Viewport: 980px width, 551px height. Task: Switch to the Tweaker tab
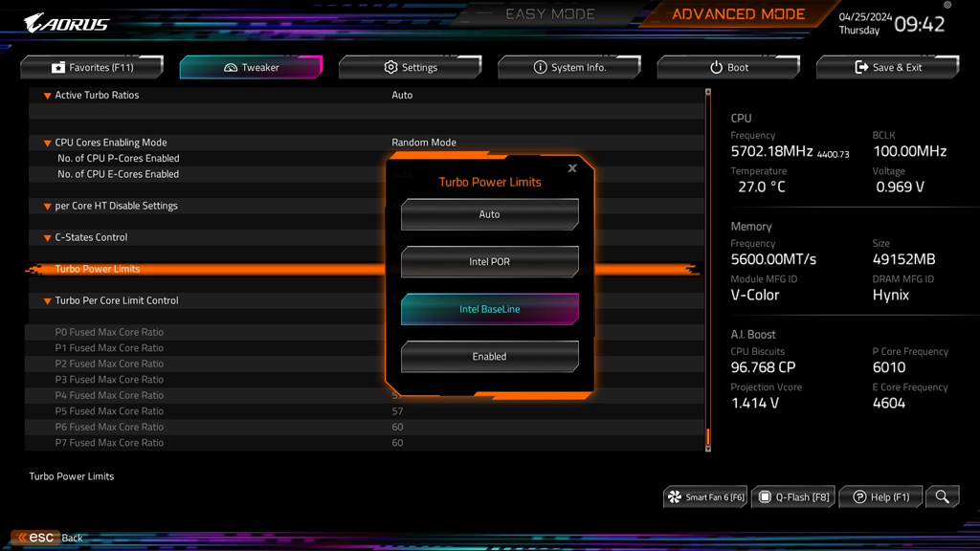(x=252, y=68)
